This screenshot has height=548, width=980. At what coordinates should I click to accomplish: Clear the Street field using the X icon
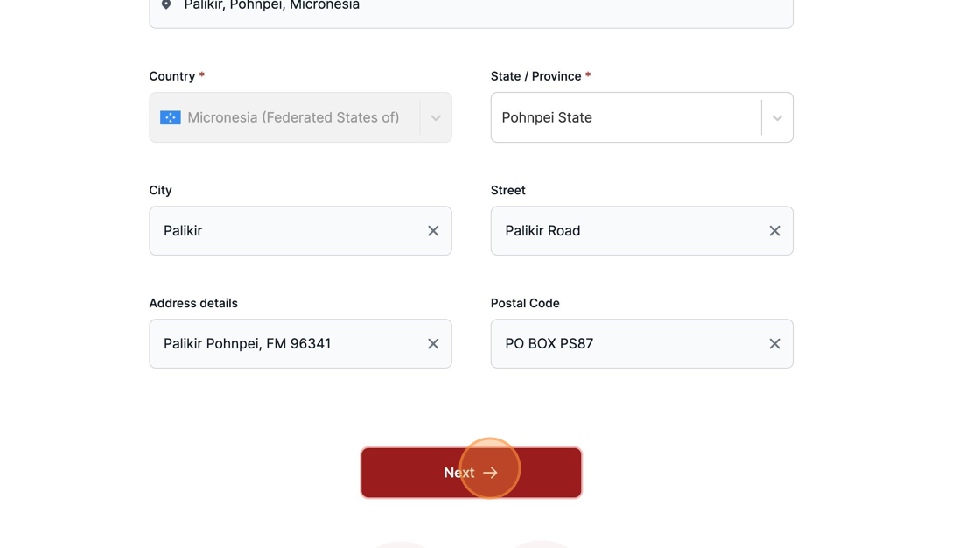pos(774,231)
